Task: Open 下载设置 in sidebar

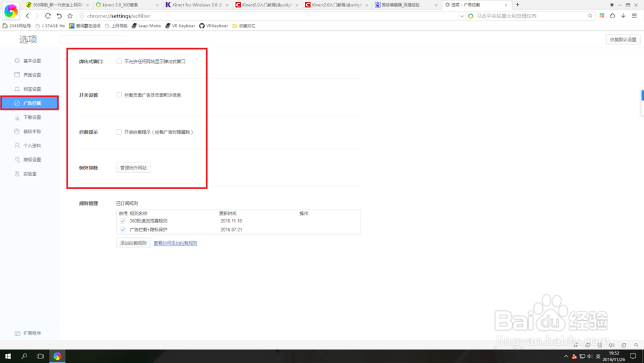Action: (x=30, y=117)
